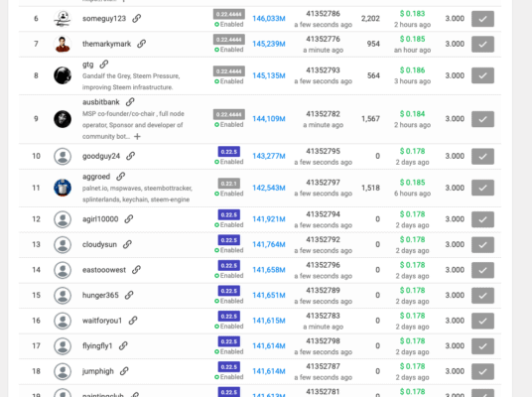Click the 0.22.5 version badge for goodguy24

pyautogui.click(x=229, y=151)
